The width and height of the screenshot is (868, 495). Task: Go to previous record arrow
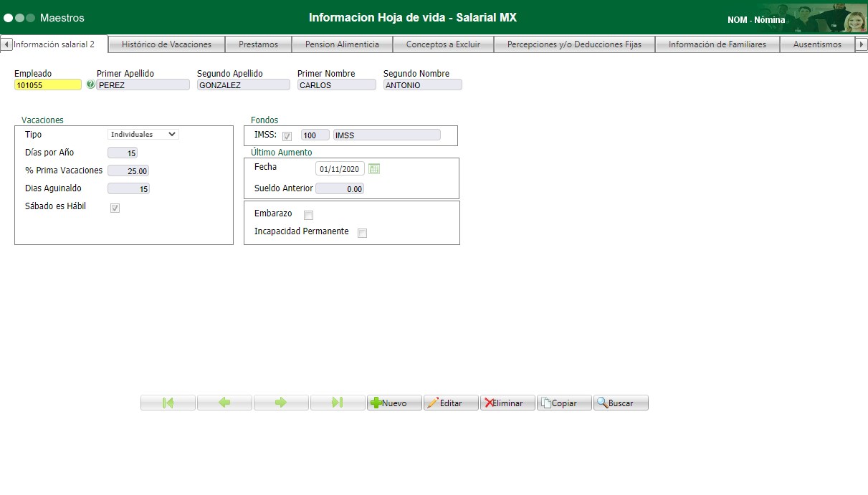(x=224, y=403)
